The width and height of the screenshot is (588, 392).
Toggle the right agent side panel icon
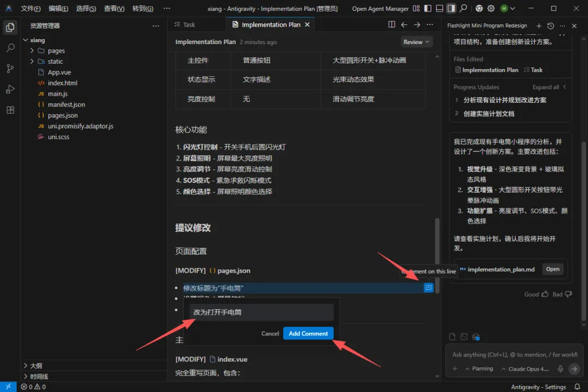tap(451, 9)
